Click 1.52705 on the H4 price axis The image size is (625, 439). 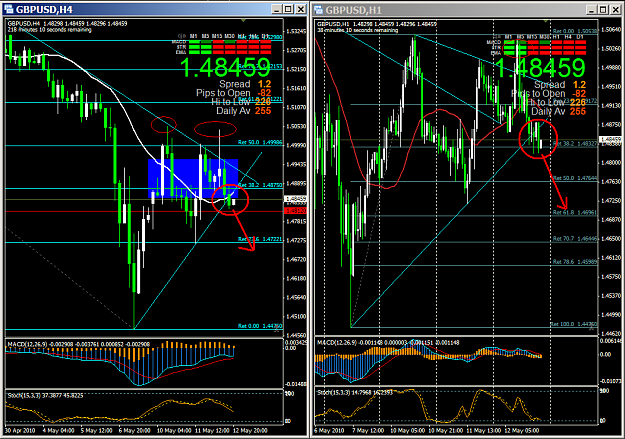pyautogui.click(x=296, y=50)
